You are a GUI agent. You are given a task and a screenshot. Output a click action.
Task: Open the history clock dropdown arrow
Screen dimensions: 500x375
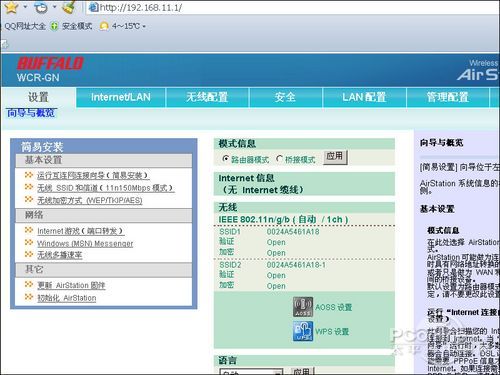coord(55,7)
